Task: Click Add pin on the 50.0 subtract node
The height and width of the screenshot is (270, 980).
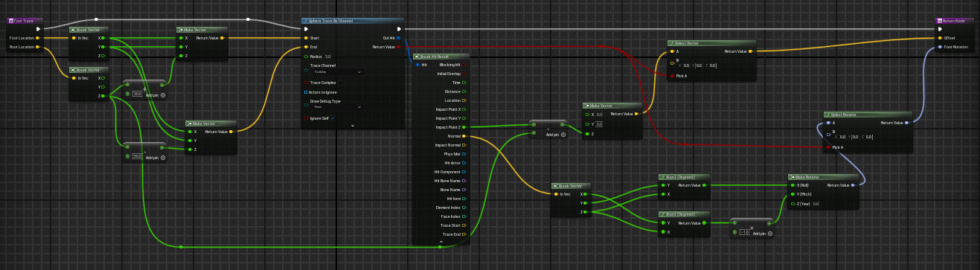Action: point(155,158)
